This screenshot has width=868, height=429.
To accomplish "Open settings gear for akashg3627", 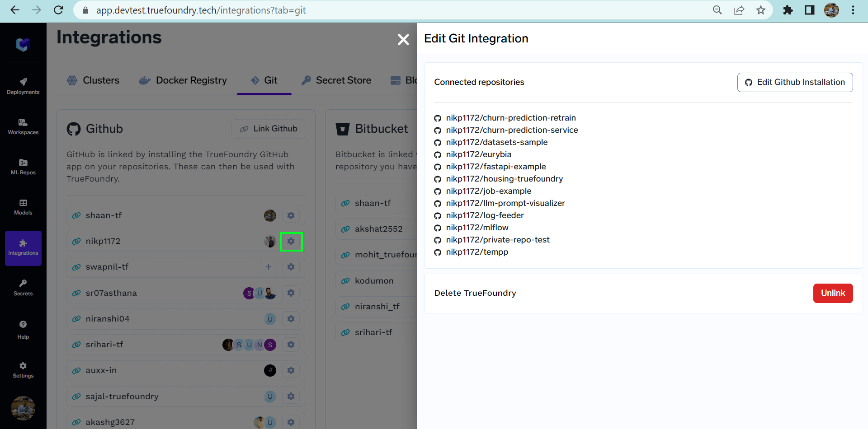I will point(291,422).
